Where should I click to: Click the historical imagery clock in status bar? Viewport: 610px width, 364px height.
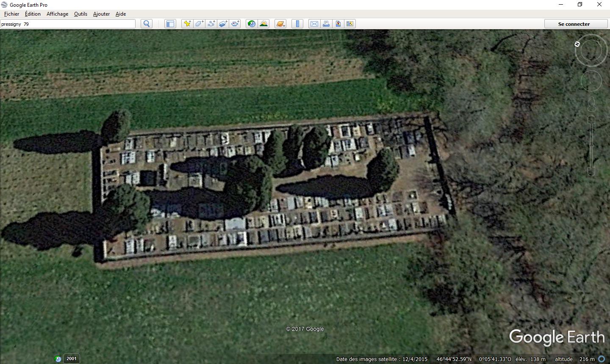click(x=58, y=359)
